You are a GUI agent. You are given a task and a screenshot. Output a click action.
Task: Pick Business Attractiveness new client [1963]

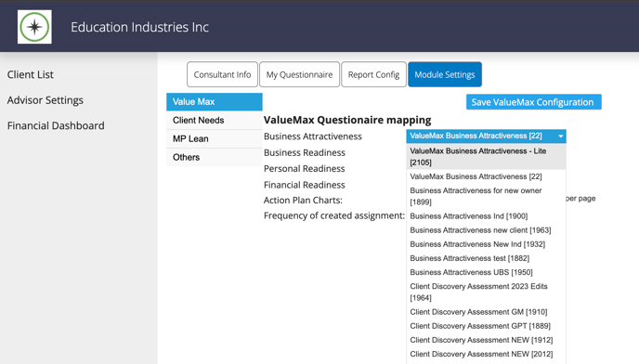(x=486, y=230)
